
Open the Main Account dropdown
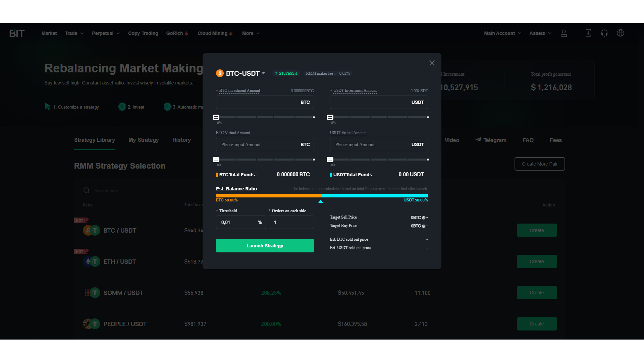[x=502, y=33]
